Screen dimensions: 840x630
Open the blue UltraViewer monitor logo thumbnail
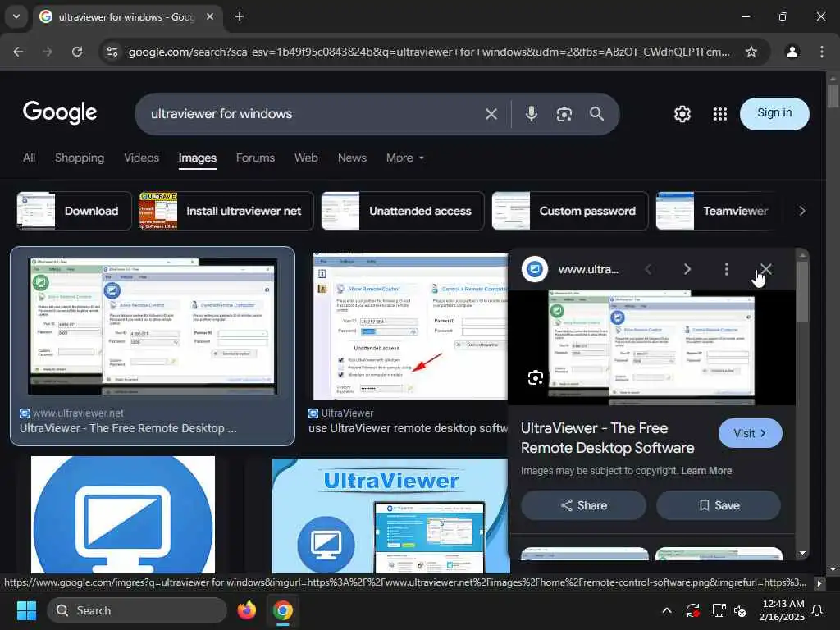click(x=123, y=515)
